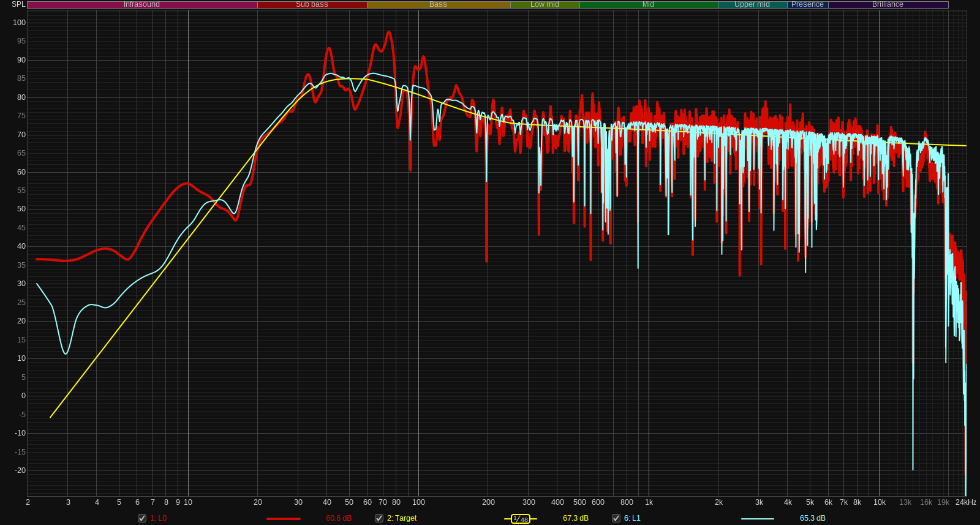Click the 75 SPL axis value
The height and width of the screenshot is (525, 980).
coord(21,116)
